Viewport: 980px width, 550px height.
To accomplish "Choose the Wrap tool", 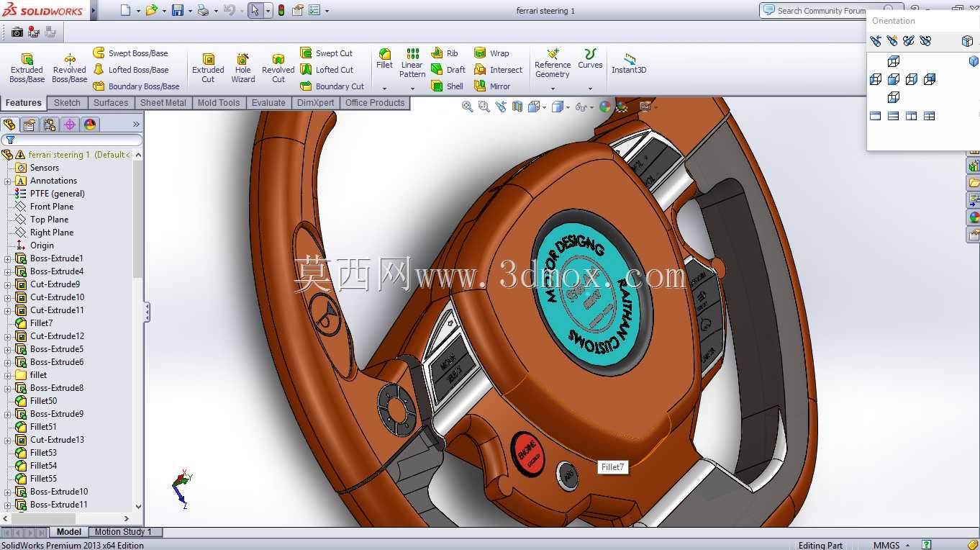I will click(x=491, y=53).
